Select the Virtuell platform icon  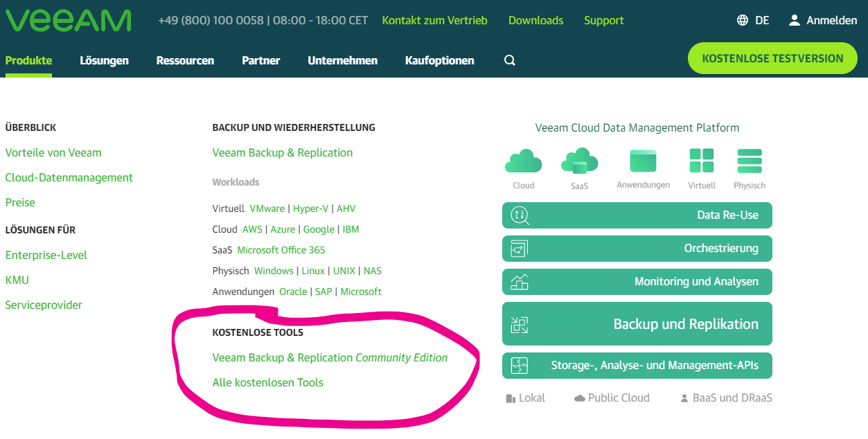[702, 161]
